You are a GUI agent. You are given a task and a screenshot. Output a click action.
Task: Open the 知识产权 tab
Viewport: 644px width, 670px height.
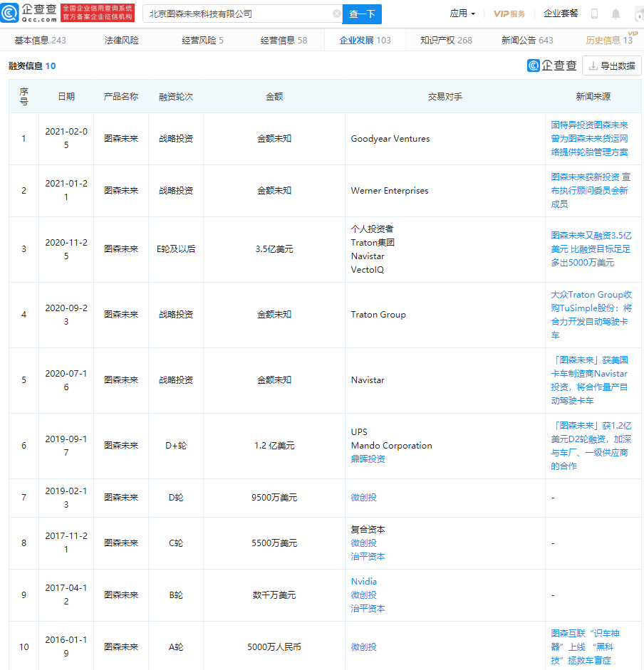click(x=439, y=41)
